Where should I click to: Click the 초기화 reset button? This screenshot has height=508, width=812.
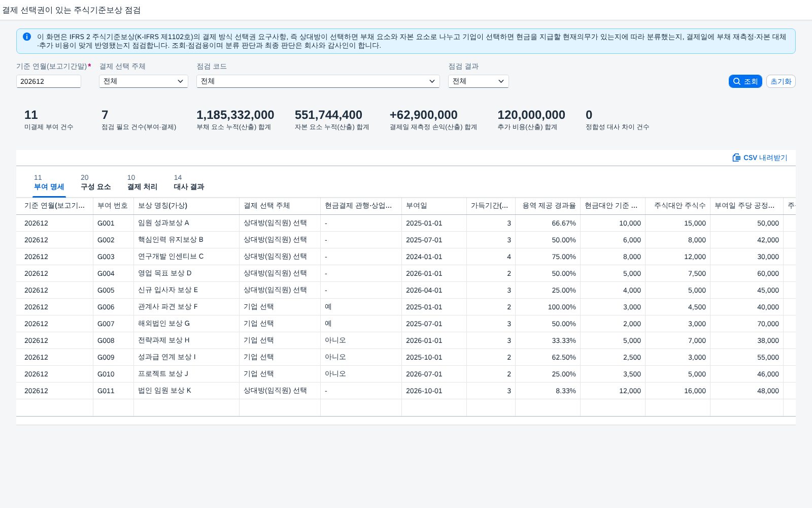pyautogui.click(x=781, y=81)
